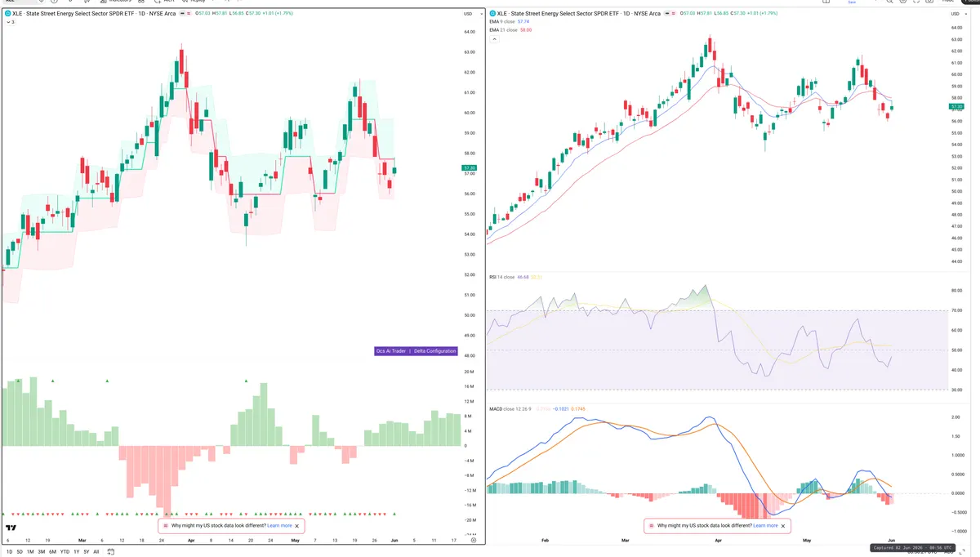Click the 57.30 price label on right axis

[x=955, y=107]
